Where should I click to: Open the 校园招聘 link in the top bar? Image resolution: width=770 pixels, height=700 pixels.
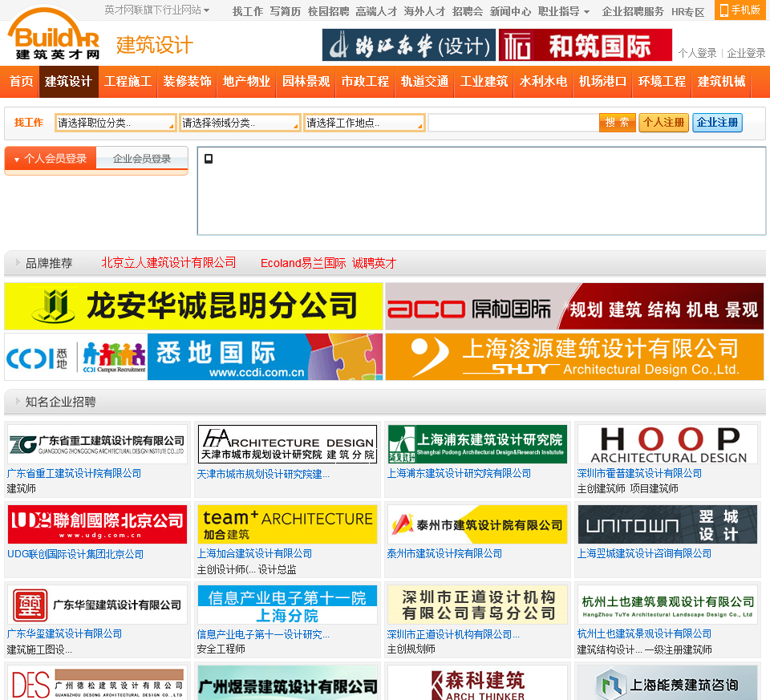329,10
